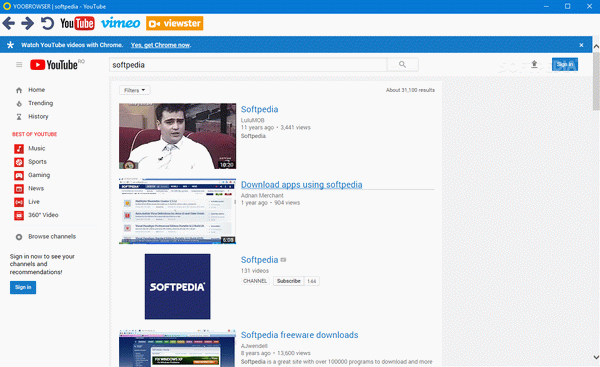Click 'About 31,100 results' text
This screenshot has height=367, width=600.
tap(410, 90)
